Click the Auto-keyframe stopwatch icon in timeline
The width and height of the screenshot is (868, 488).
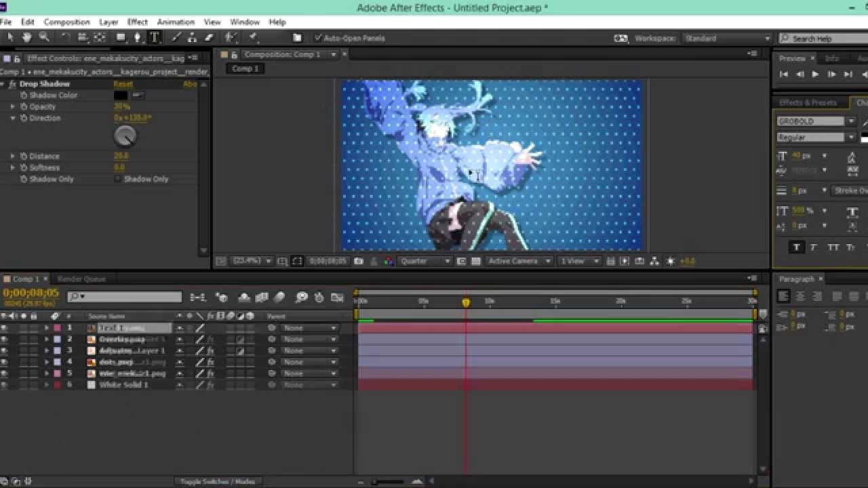319,297
